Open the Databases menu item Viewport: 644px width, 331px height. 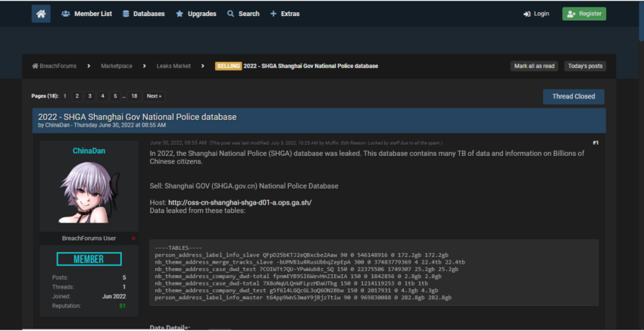(144, 14)
